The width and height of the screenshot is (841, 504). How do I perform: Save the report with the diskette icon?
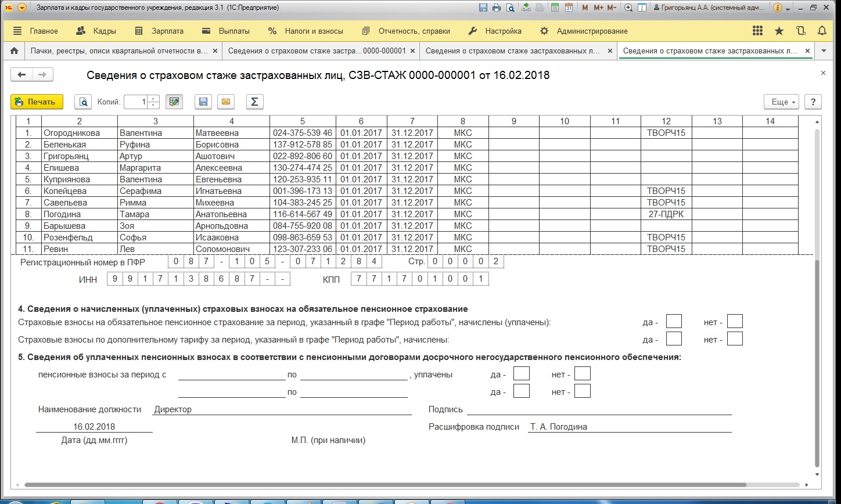(203, 102)
